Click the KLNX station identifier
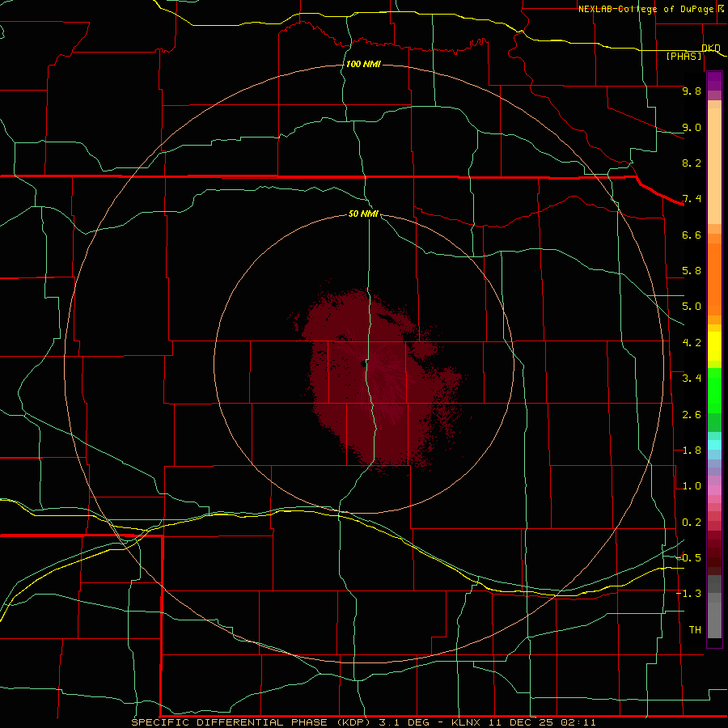 coord(466,722)
